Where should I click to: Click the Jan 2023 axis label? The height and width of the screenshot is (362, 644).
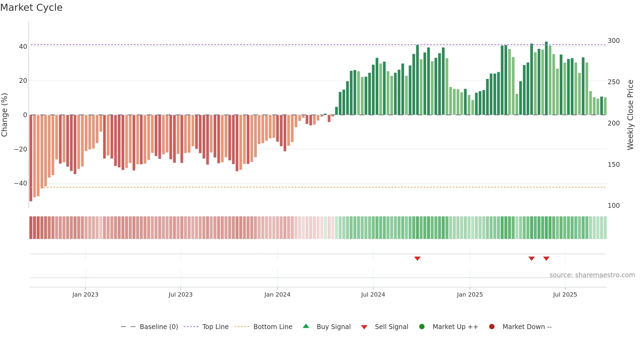click(x=85, y=294)
